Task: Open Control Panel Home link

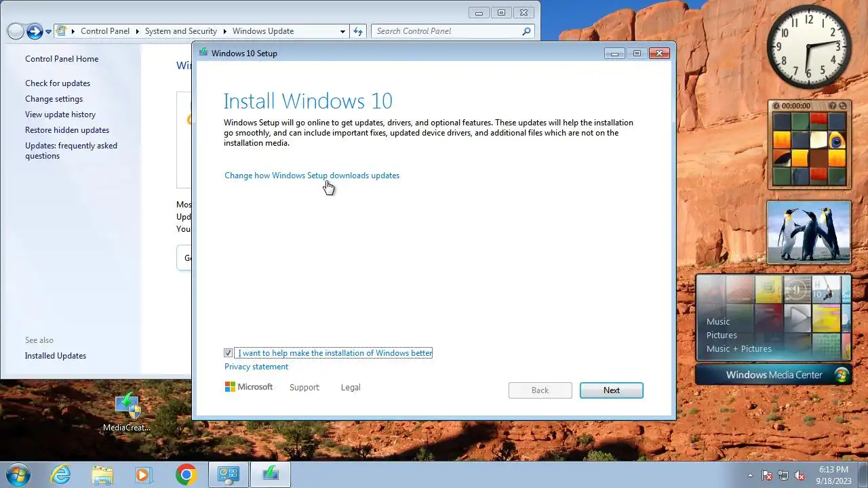Action: click(x=62, y=59)
